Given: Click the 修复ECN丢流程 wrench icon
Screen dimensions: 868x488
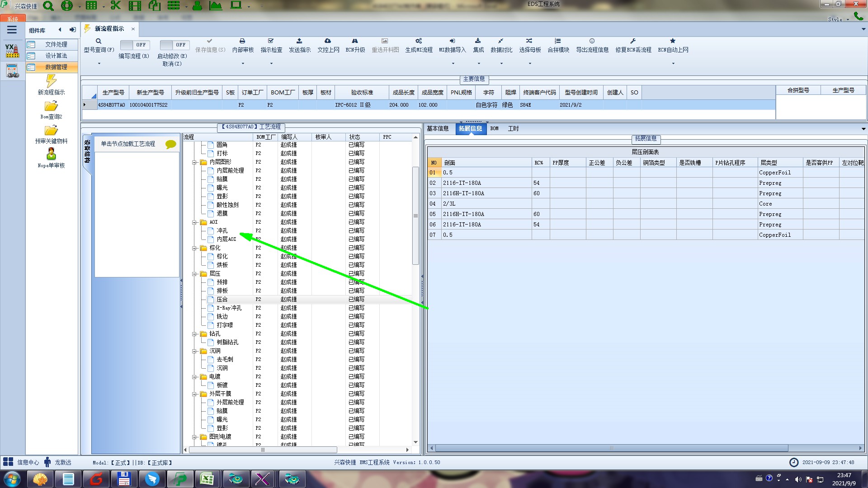Looking at the screenshot, I should click(x=633, y=41).
